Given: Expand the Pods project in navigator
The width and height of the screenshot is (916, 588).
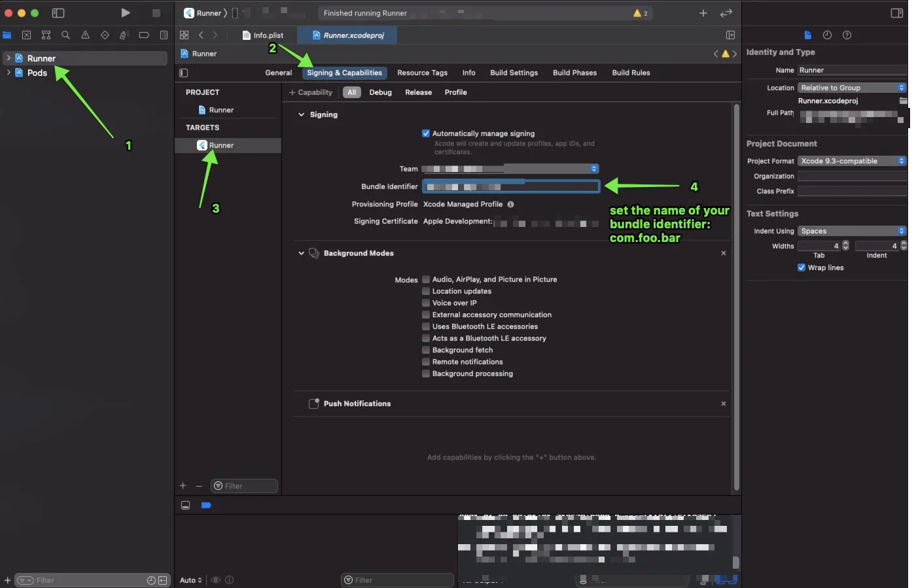Looking at the screenshot, I should [9, 73].
